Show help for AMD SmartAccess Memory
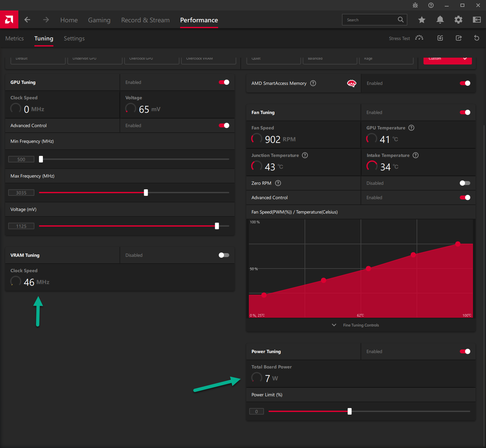The width and height of the screenshot is (486, 448). 313,83
